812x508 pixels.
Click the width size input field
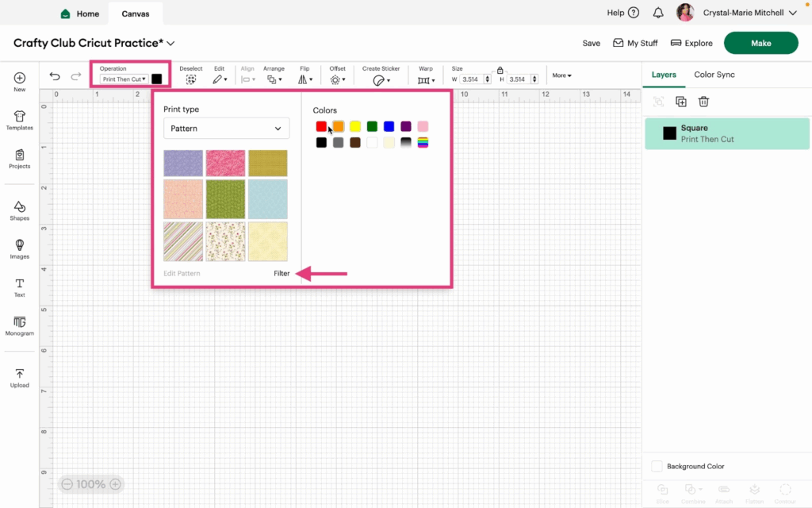(x=472, y=79)
